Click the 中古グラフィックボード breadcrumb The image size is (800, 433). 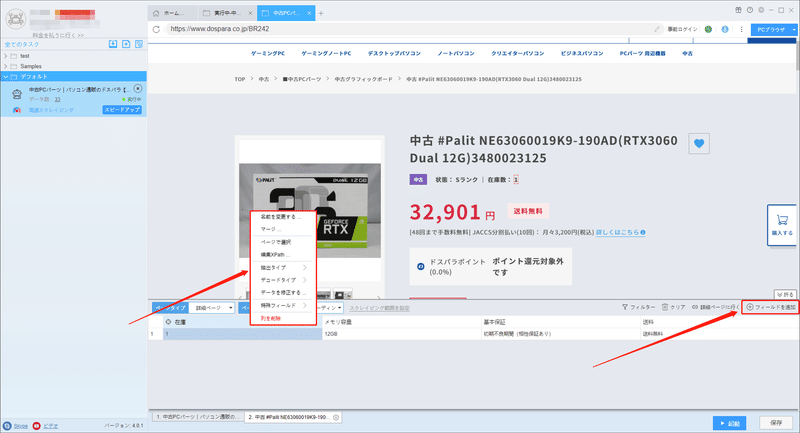point(364,80)
